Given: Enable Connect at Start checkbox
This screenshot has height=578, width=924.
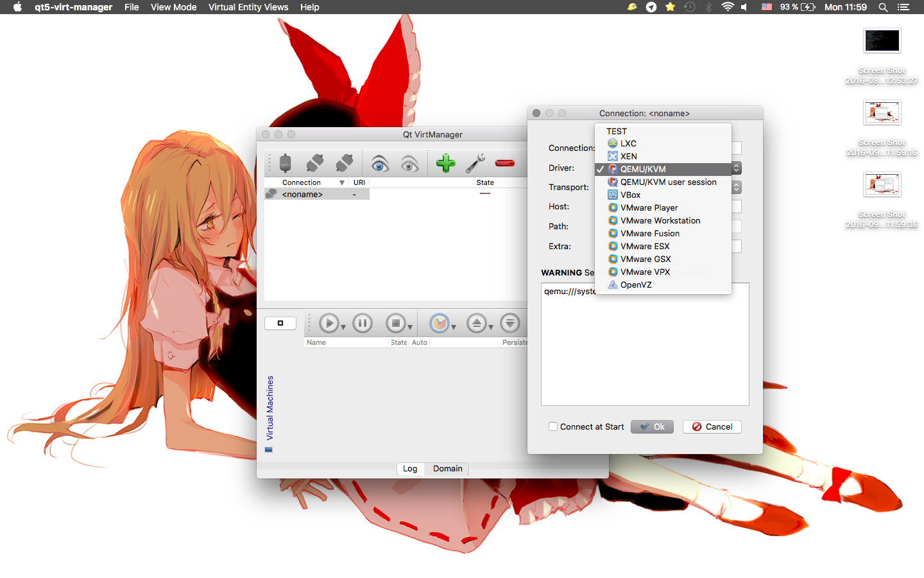Looking at the screenshot, I should tap(553, 426).
